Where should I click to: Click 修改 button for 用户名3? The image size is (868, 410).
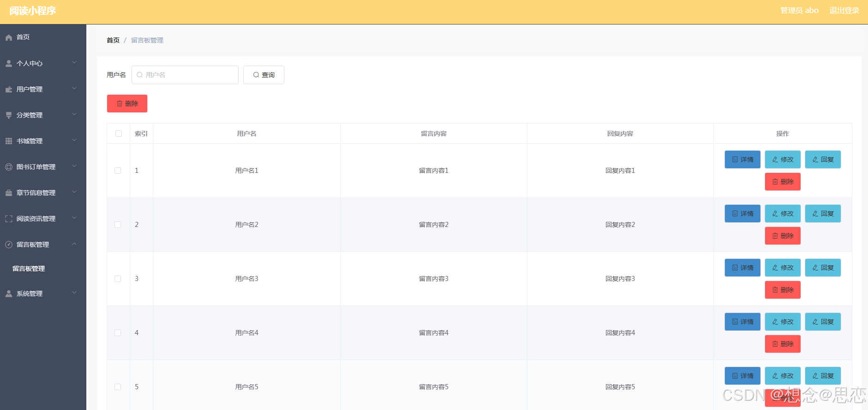click(783, 268)
